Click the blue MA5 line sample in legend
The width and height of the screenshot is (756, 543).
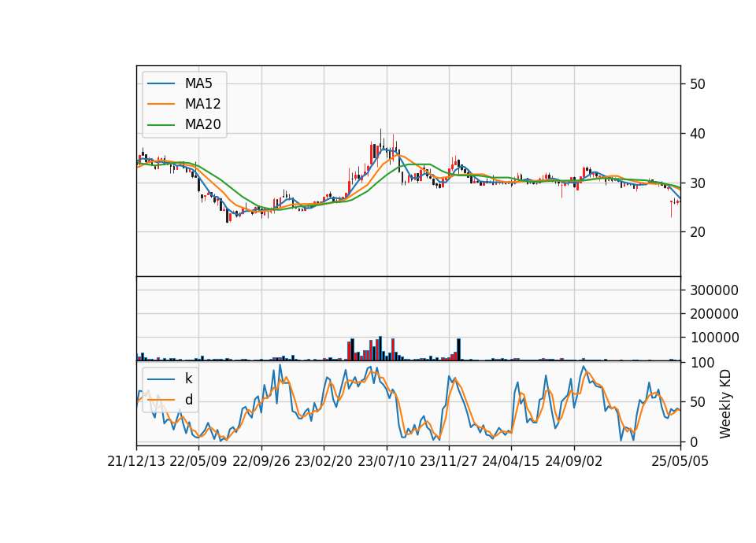pos(161,83)
